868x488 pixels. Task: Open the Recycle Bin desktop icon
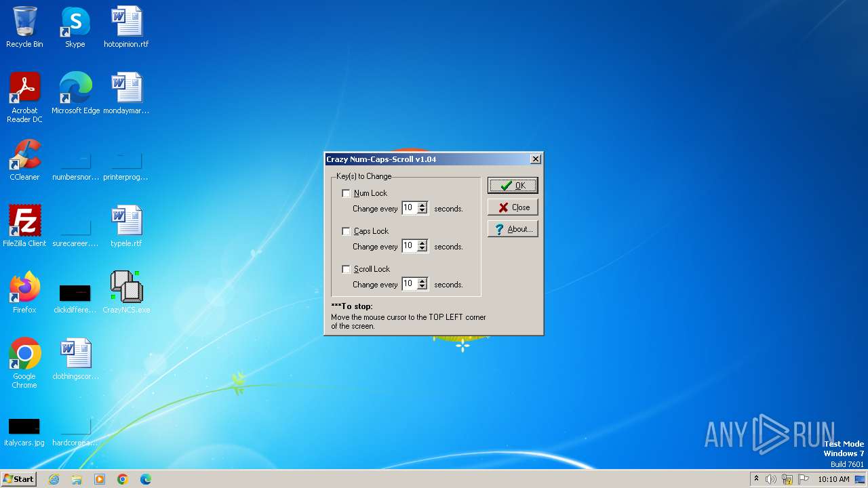point(24,27)
